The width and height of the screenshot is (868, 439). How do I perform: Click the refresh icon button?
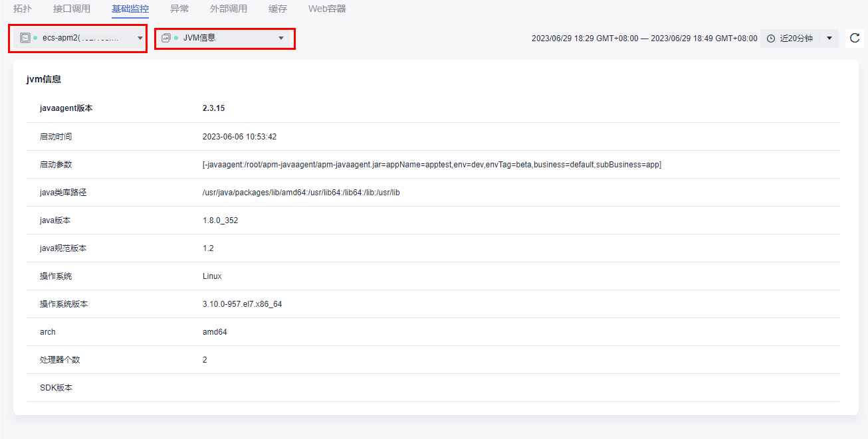coord(855,39)
